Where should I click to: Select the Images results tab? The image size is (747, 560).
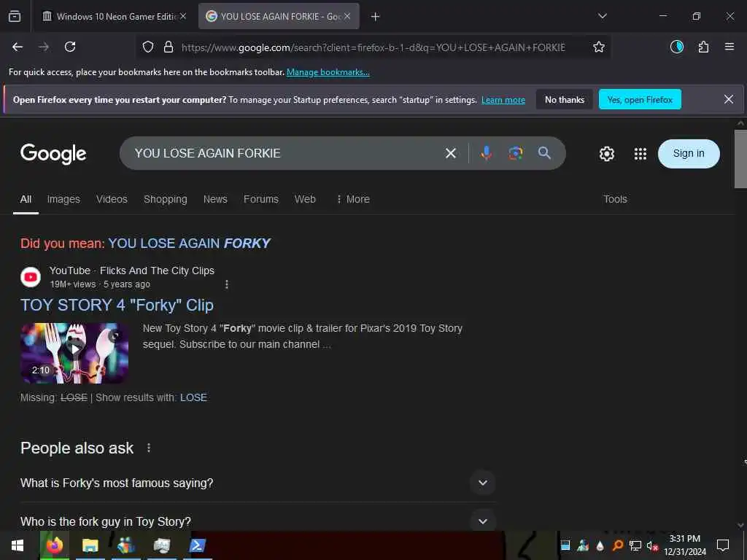[63, 199]
